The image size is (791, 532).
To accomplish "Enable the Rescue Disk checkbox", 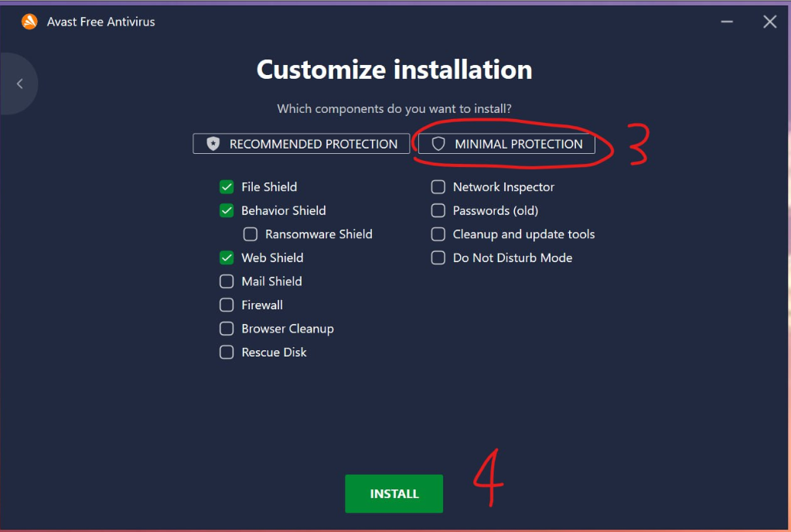I will pyautogui.click(x=227, y=352).
